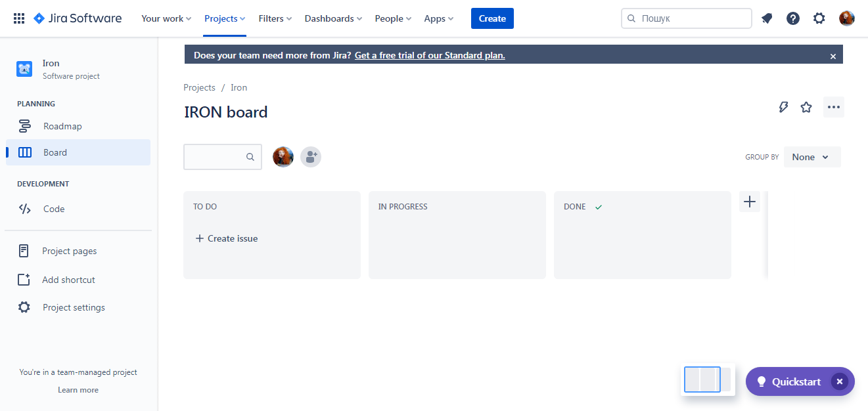Click Create issue in To Do column
Viewport: 868px width, 411px height.
pyautogui.click(x=227, y=238)
